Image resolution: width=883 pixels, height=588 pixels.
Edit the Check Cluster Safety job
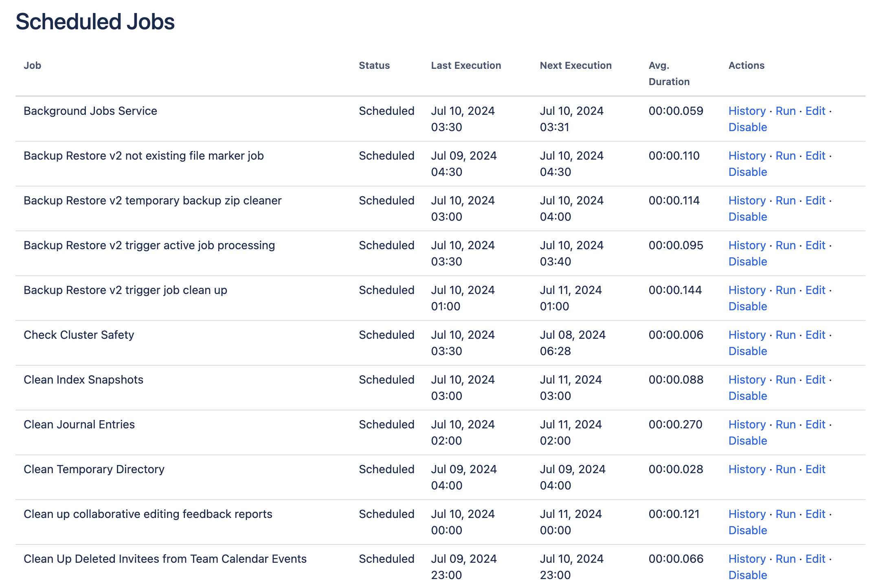pyautogui.click(x=815, y=335)
